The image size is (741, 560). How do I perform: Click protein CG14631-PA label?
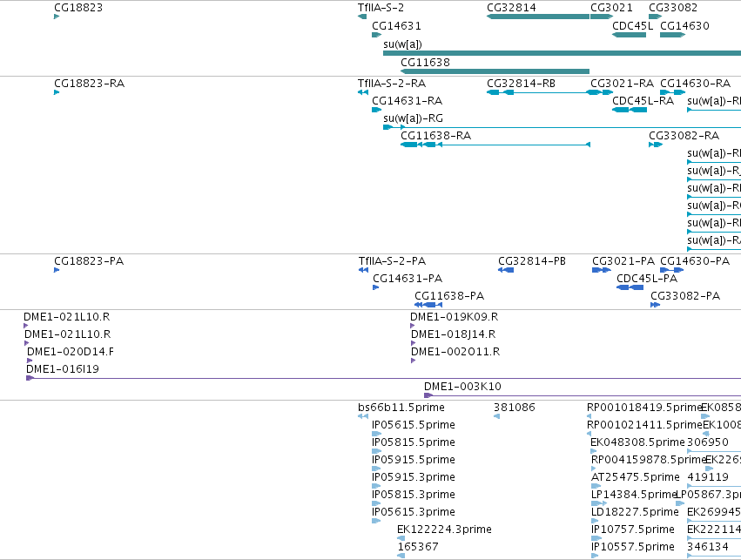(x=408, y=279)
